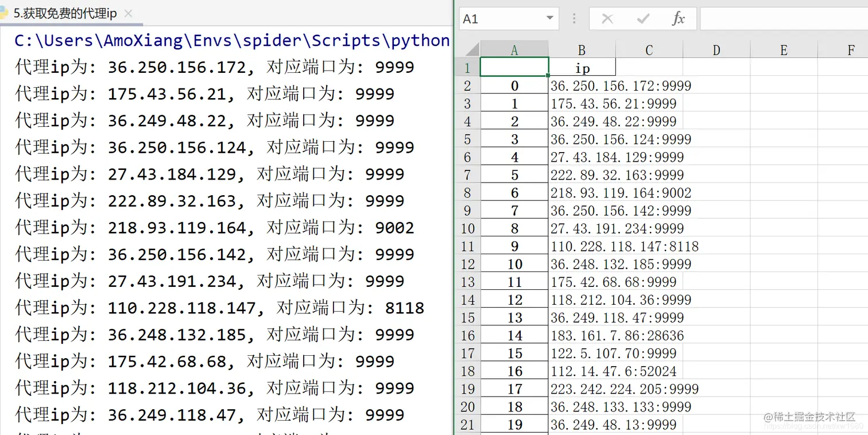Select column C header in Excel

click(x=649, y=50)
